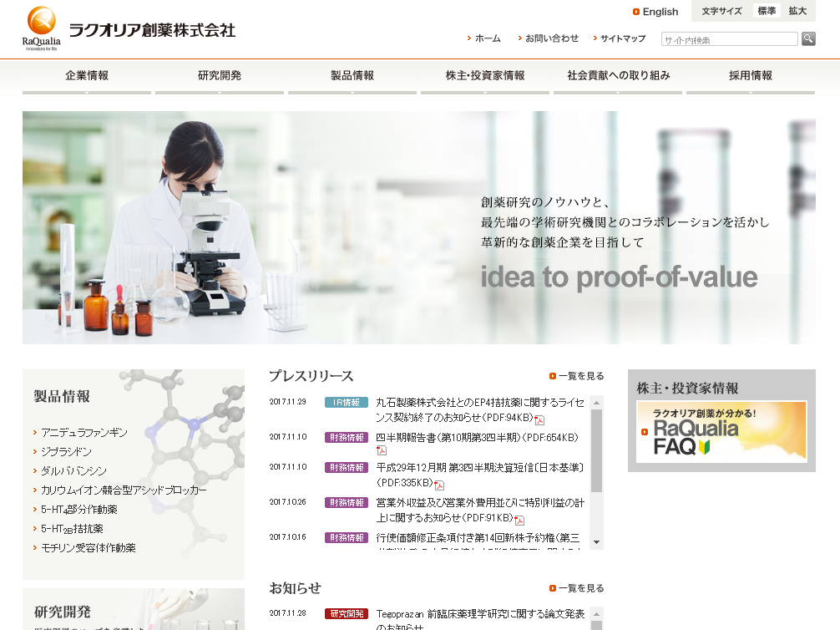
Task: Click the 財務情報 tag beside 行使価額修正条項付き release
Action: 346,538
